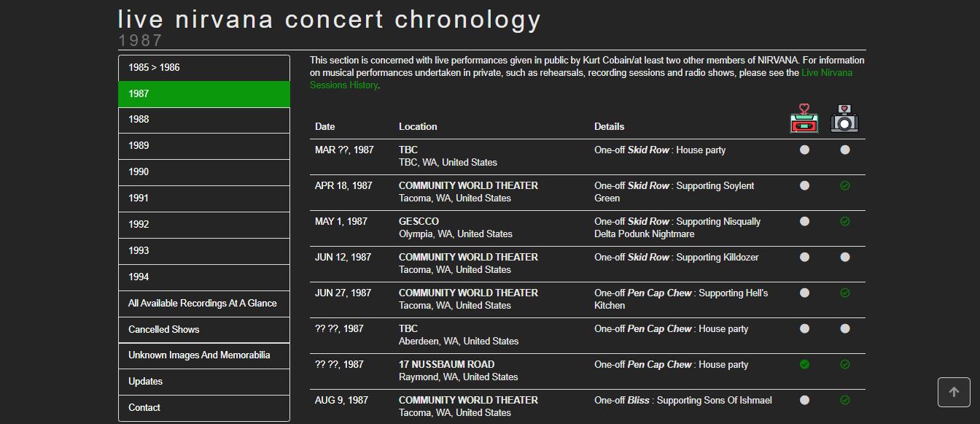The image size is (980, 424).
Task: Click audio status dot for APR 18, 1987 row
Action: pyautogui.click(x=804, y=185)
